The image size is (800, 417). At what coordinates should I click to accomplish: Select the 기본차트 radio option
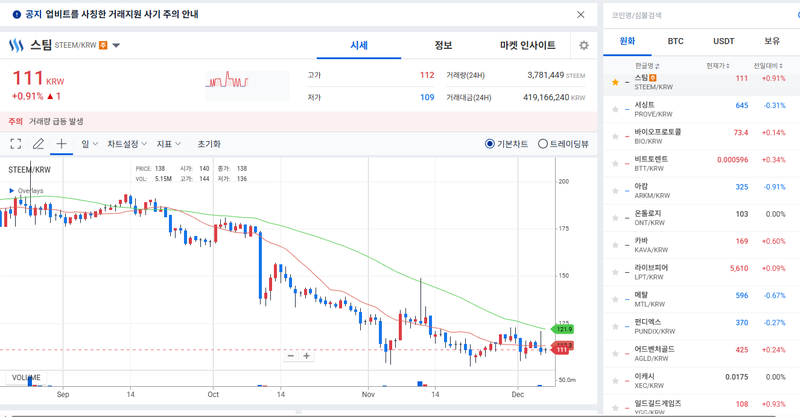[x=490, y=144]
